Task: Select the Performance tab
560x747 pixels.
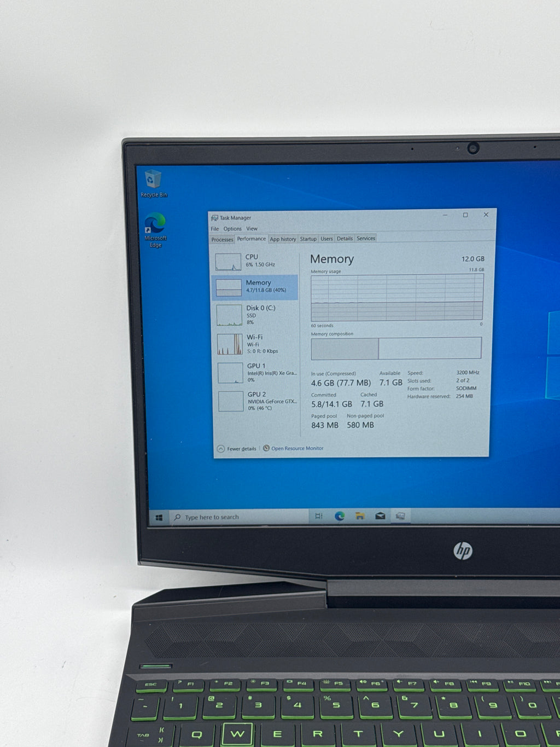Action: tap(252, 239)
